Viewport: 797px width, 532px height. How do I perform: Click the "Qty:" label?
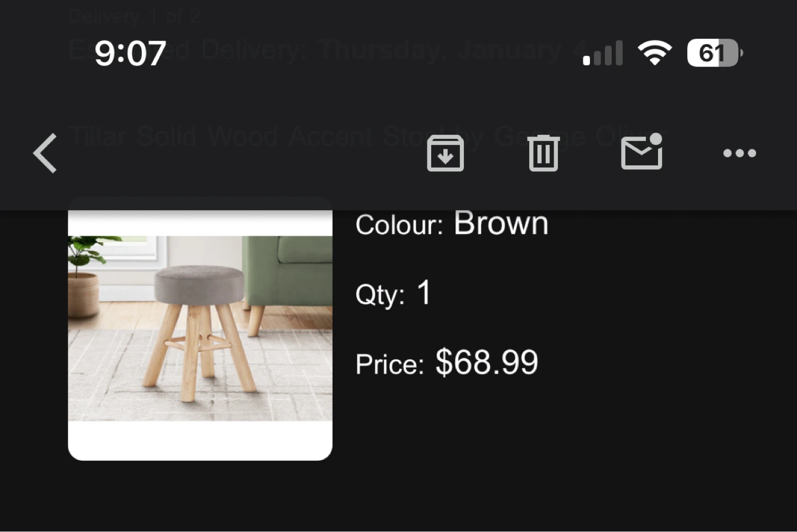click(x=380, y=294)
